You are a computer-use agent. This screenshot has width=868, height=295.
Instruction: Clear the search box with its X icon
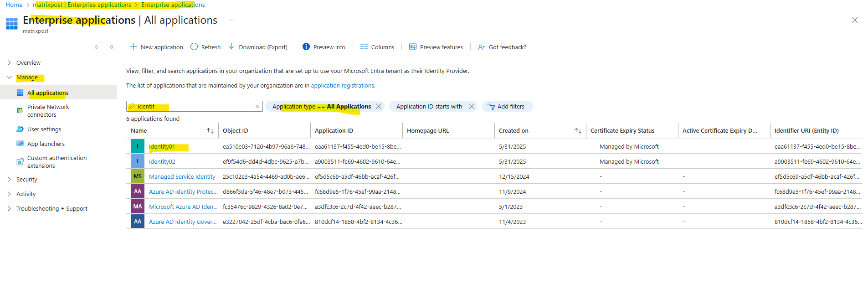tap(257, 106)
